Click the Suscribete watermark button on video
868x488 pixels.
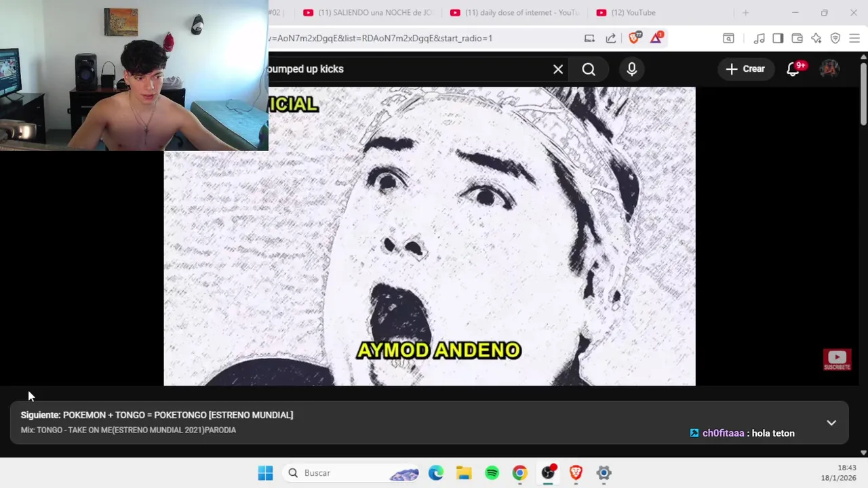point(837,360)
